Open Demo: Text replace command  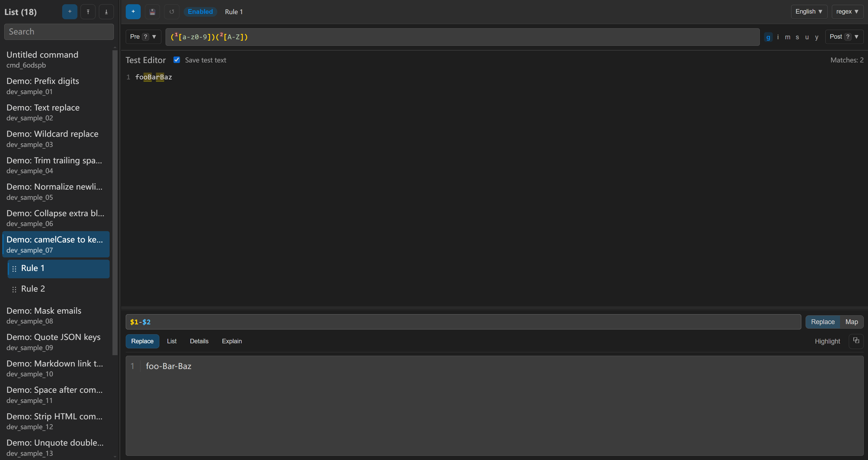(x=56, y=112)
